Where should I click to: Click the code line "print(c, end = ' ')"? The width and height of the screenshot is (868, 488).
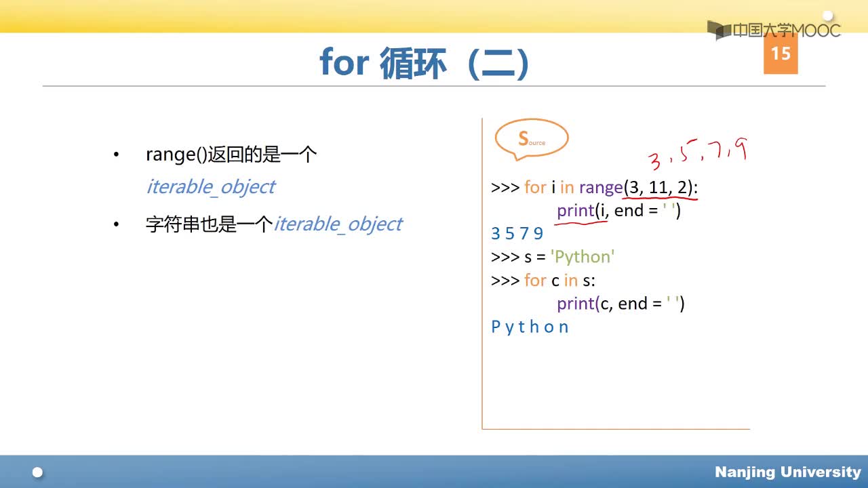(x=620, y=304)
